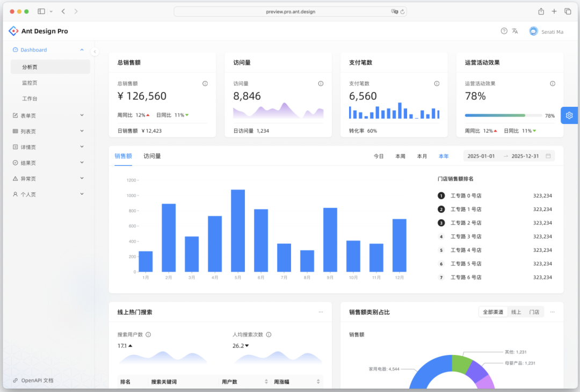Filter by 本月
Viewport: 580px width, 392px height.
click(x=422, y=156)
